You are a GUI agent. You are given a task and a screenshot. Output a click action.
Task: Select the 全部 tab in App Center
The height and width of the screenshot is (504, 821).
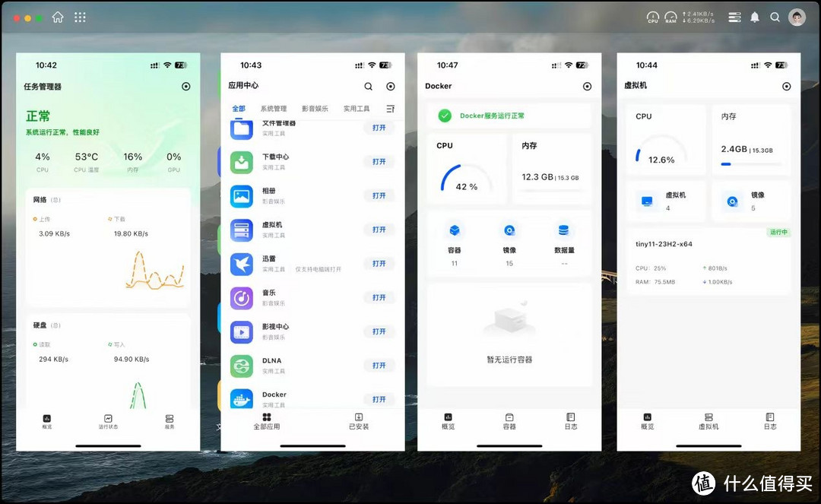[x=239, y=109]
